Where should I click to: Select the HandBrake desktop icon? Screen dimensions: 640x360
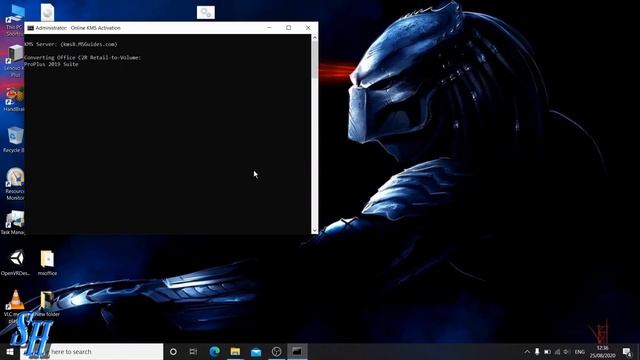pos(15,99)
